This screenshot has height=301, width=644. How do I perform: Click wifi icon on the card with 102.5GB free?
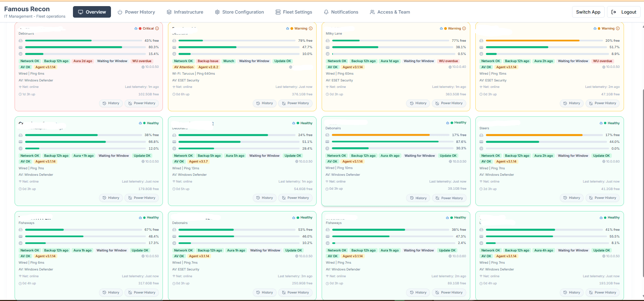(20, 87)
